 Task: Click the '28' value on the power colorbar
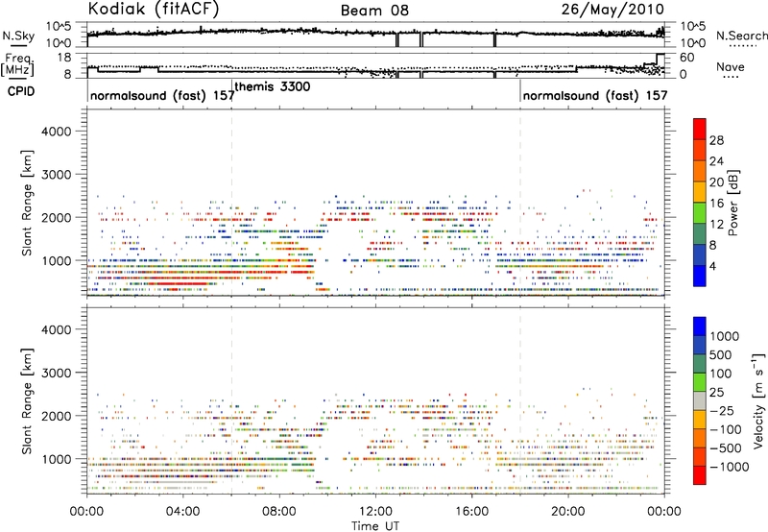716,140
